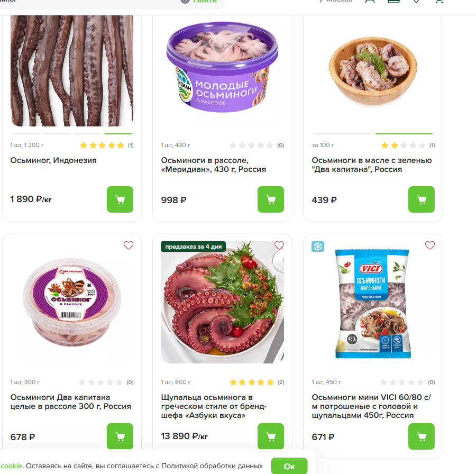Image resolution: width=476 pixels, height=474 pixels.
Task: Toggle favorite heart on Greek-style tentacles card
Action: 279,245
